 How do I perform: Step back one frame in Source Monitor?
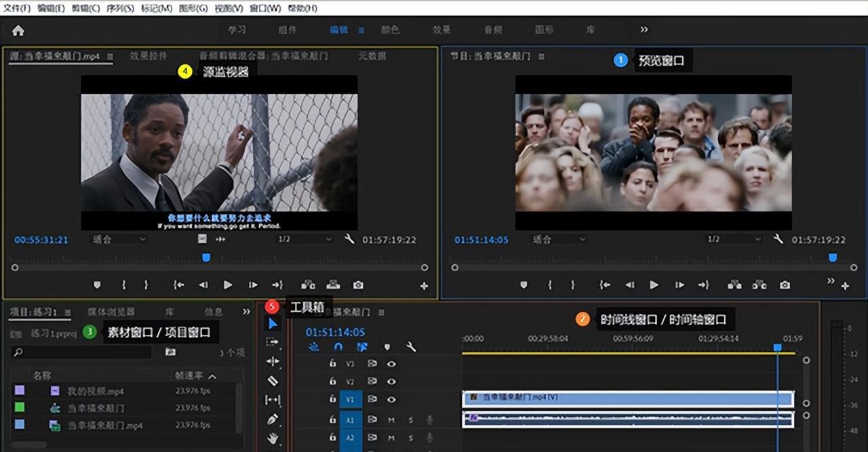click(203, 285)
